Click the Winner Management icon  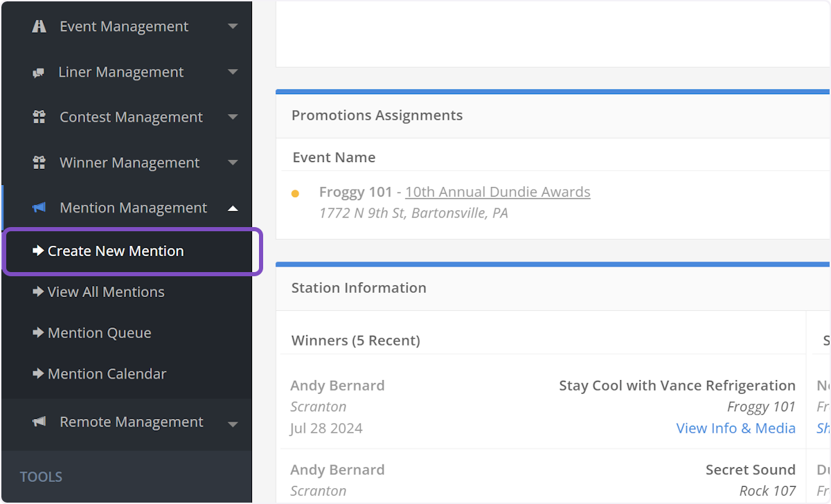pos(39,162)
